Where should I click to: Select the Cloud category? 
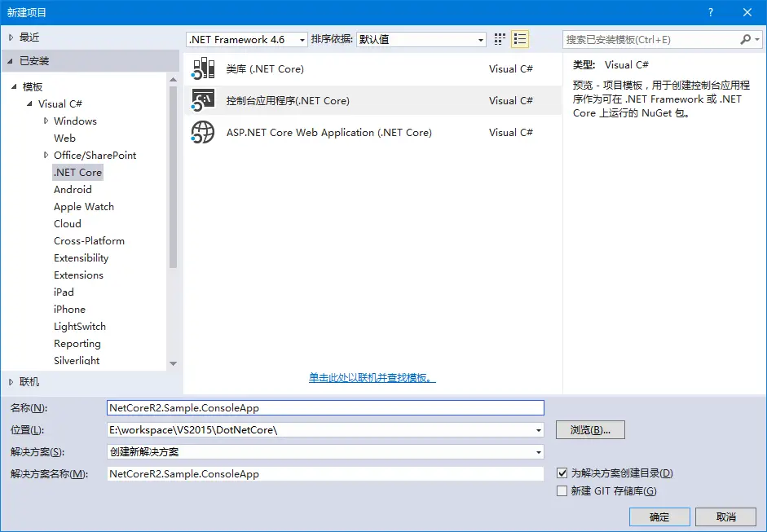pos(68,223)
